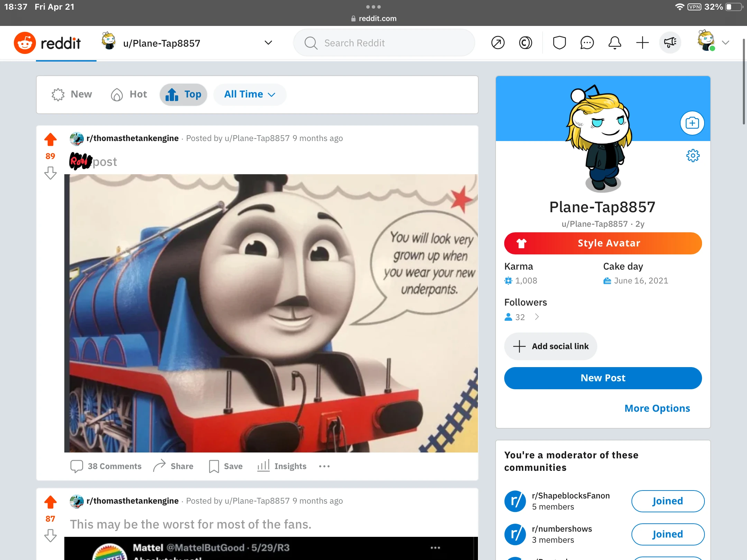Switch to Hot post sorting
The image size is (747, 560).
(x=128, y=94)
